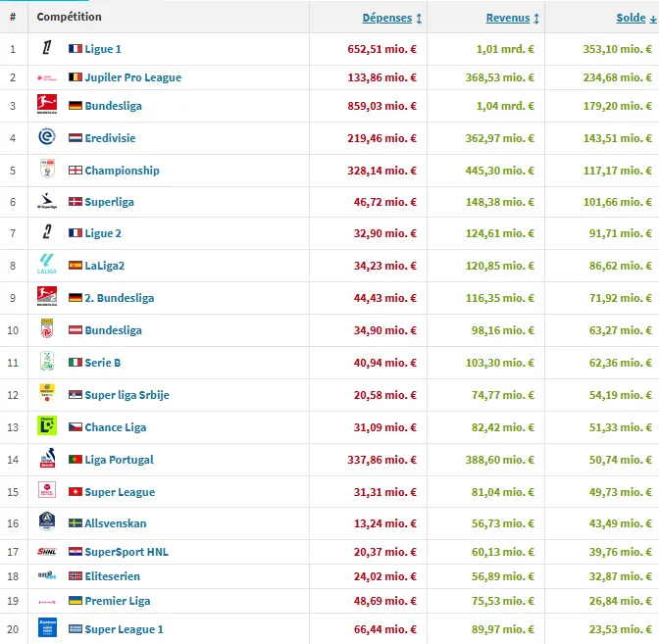659x644 pixels.
Task: Select the Premier Liga link
Action: click(118, 601)
